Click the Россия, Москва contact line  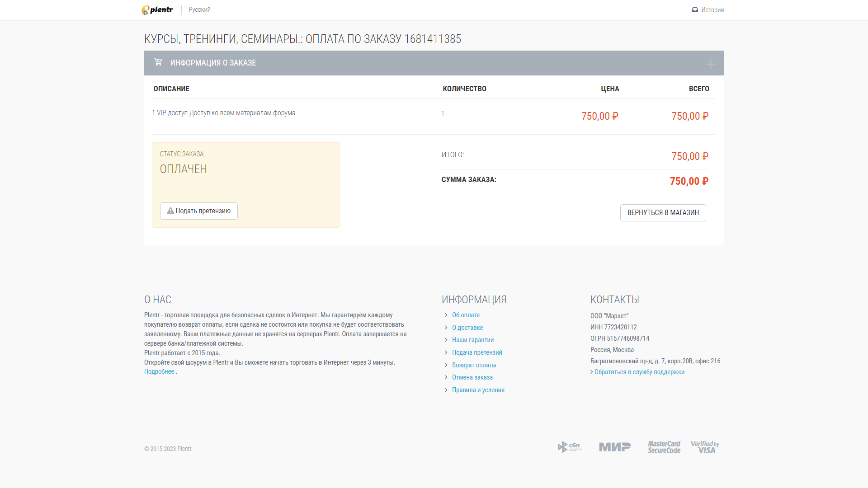pos(612,350)
